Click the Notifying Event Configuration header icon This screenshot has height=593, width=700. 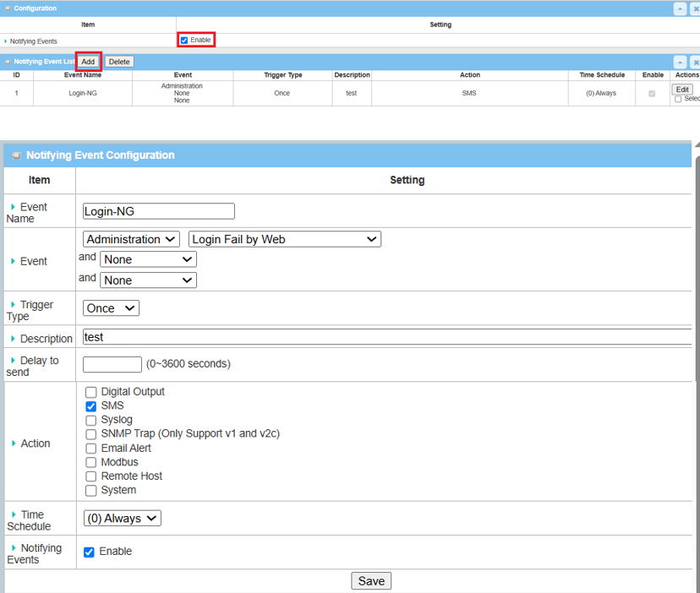coord(16,155)
